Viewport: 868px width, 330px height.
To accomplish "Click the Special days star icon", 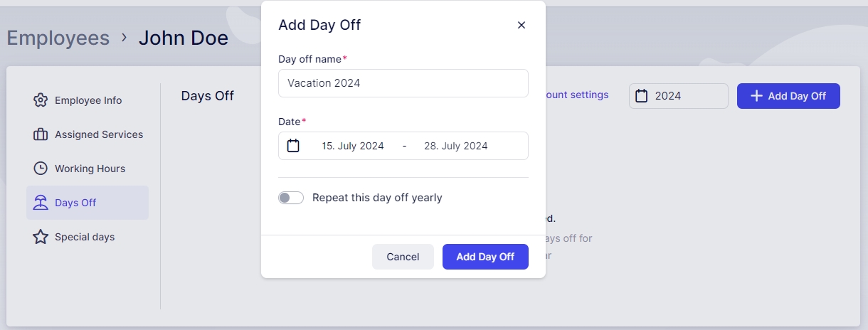I will pos(41,237).
